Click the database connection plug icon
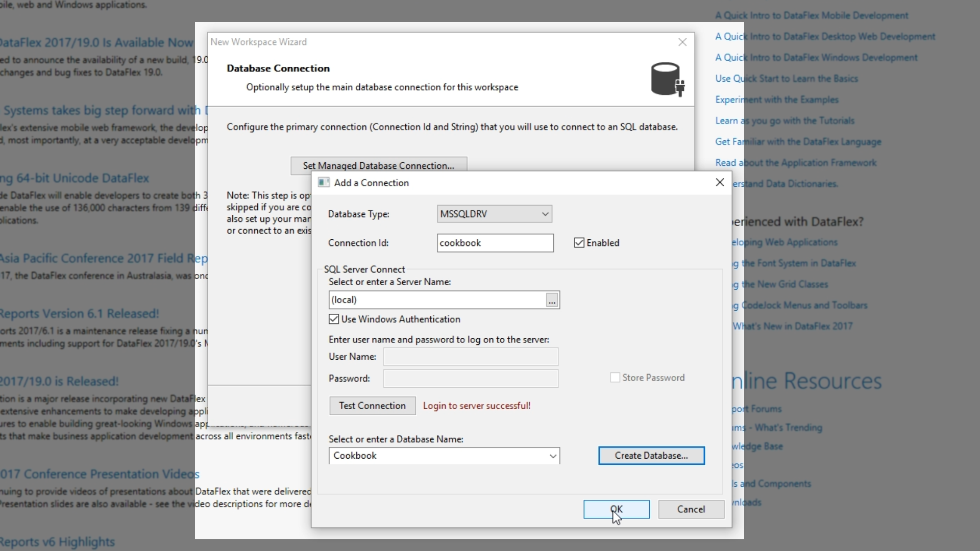This screenshot has width=980, height=551. [667, 80]
